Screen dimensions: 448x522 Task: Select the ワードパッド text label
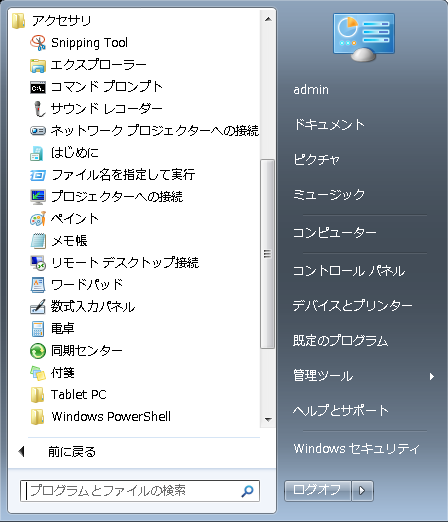[87, 285]
